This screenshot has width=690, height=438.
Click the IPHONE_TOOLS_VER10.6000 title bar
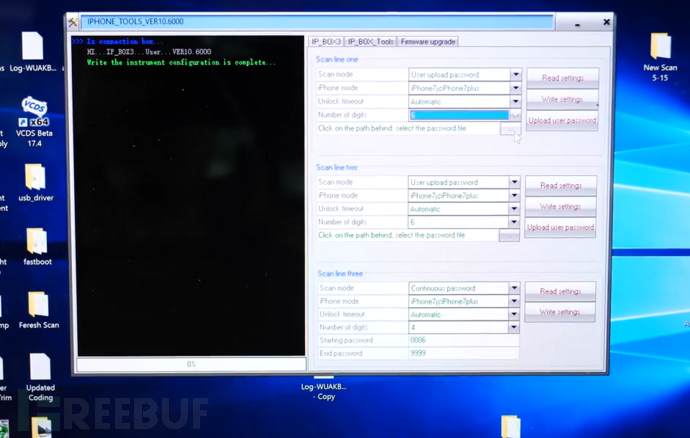(317, 22)
